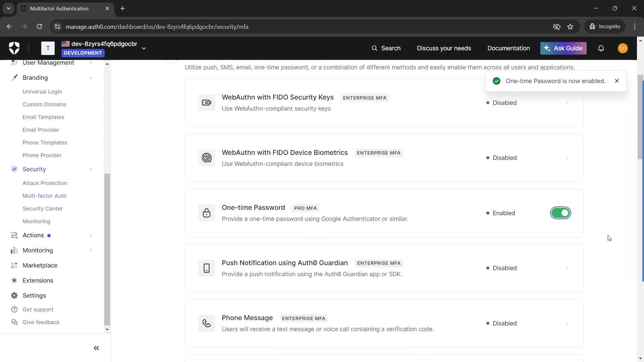Open the notifications bell
The width and height of the screenshot is (644, 362).
pyautogui.click(x=601, y=48)
